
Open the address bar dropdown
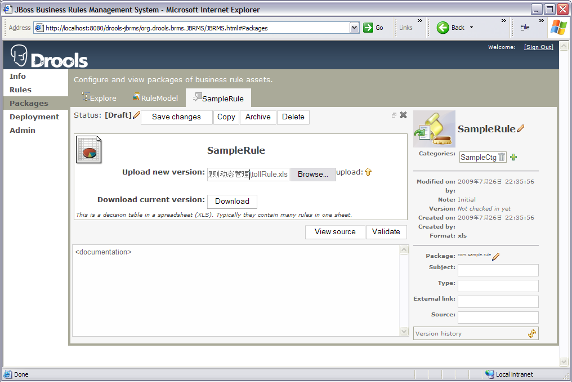click(354, 28)
